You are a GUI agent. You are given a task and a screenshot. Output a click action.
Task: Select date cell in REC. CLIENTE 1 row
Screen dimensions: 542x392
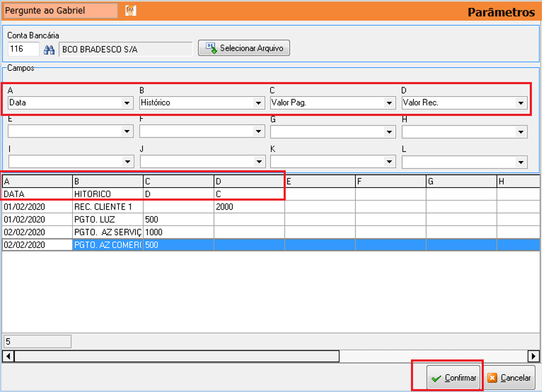pyautogui.click(x=37, y=207)
